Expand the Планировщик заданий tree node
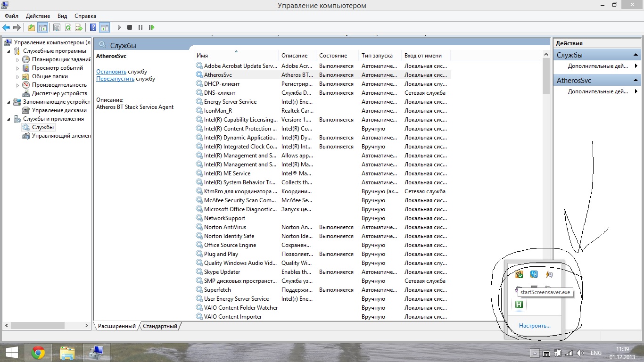The width and height of the screenshot is (644, 362). coord(18,60)
